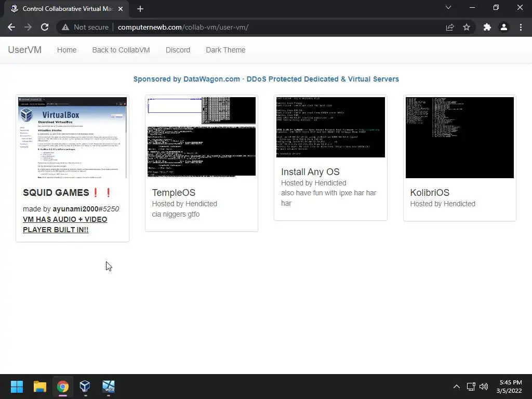Minimize the Chrome window
532x399 pixels.
[x=472, y=7]
